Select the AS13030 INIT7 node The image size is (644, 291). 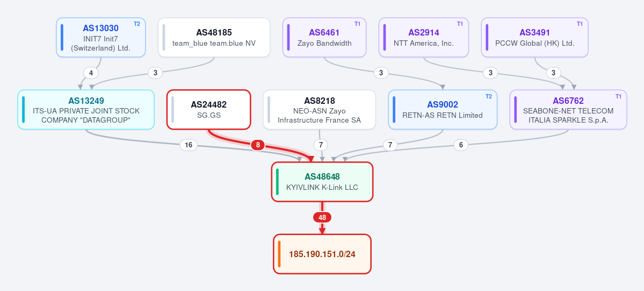click(x=100, y=37)
